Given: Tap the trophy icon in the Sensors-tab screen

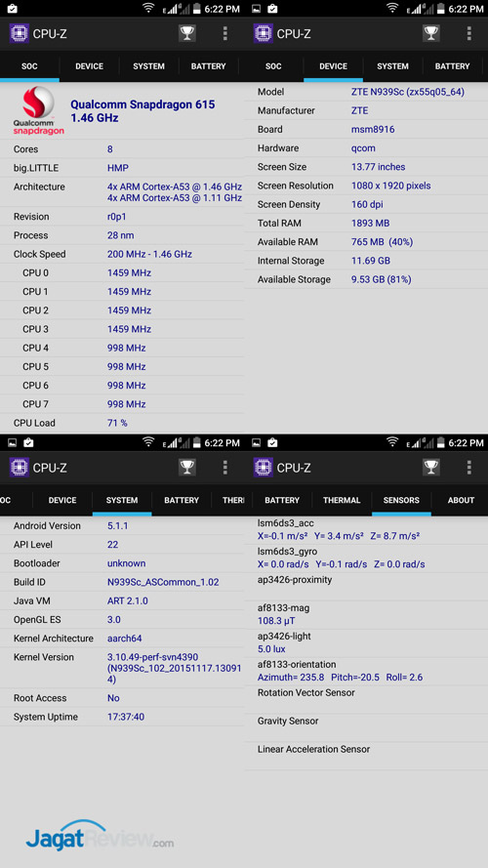Looking at the screenshot, I should pyautogui.click(x=431, y=468).
